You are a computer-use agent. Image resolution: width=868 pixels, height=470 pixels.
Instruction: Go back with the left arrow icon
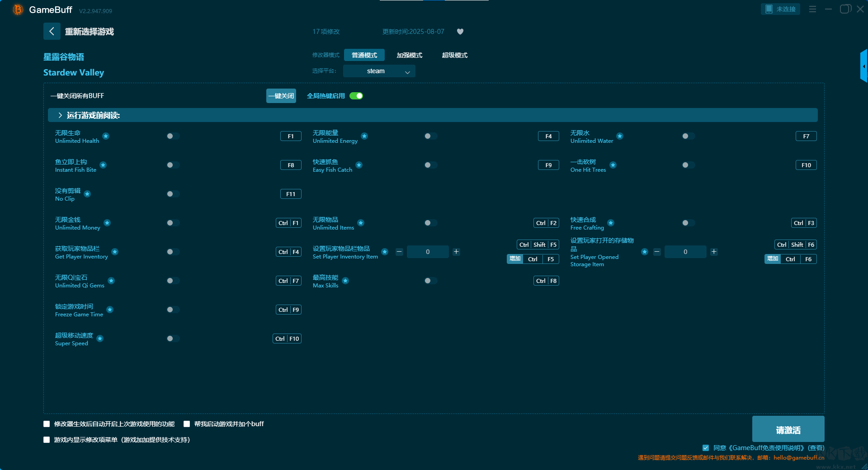tap(52, 31)
